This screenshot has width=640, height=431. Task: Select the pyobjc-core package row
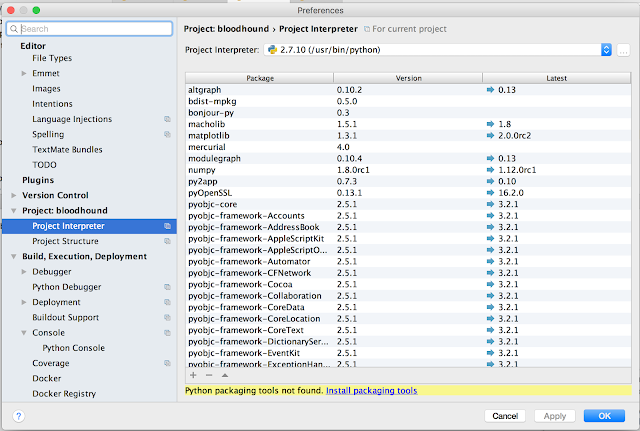[x=408, y=204]
